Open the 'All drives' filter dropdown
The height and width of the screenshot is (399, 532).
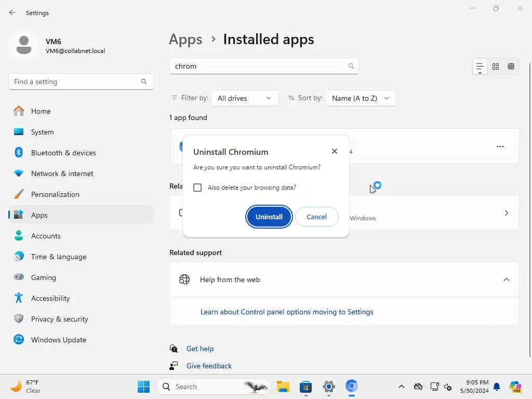click(x=245, y=98)
